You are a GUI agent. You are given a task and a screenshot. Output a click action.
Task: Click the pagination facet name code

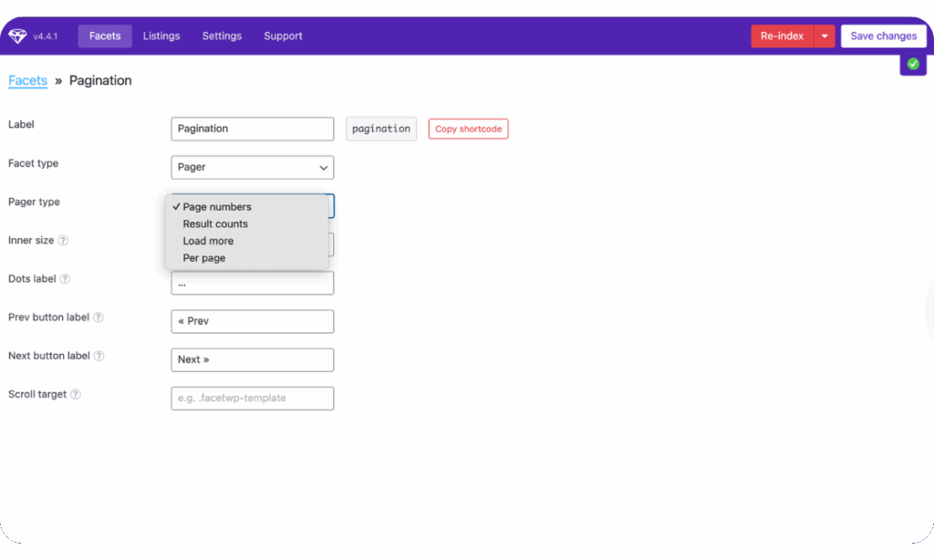click(381, 129)
